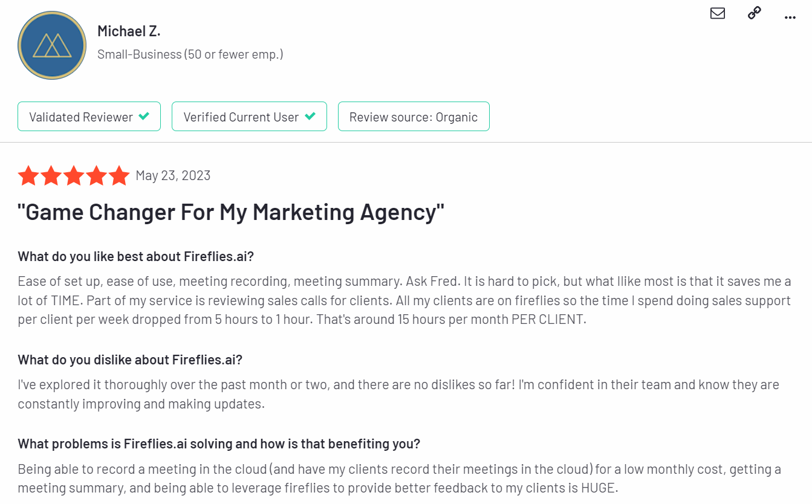Screen dimensions: 812x504
Task: Click the "What problems is Fireflies.ai solving" heading
Action: click(219, 444)
